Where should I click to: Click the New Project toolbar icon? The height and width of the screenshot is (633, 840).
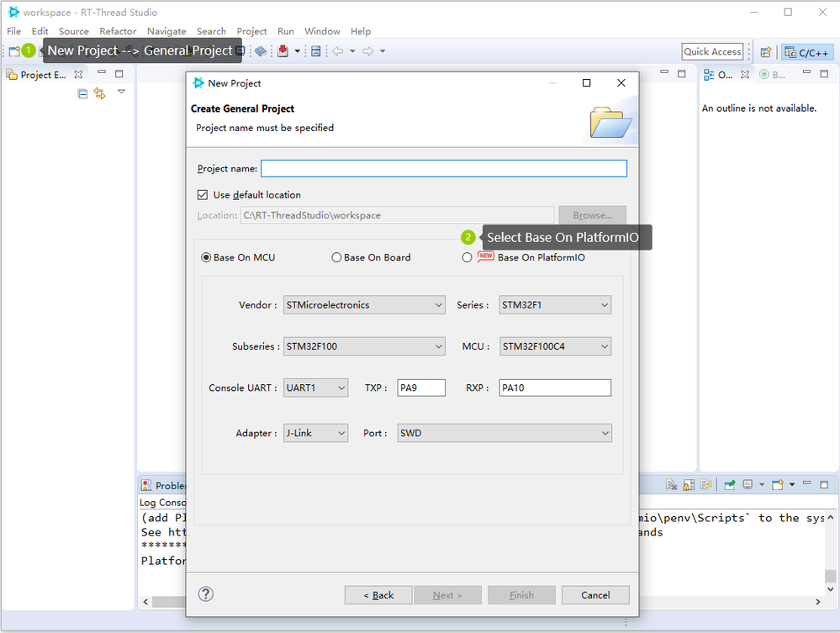[14, 51]
